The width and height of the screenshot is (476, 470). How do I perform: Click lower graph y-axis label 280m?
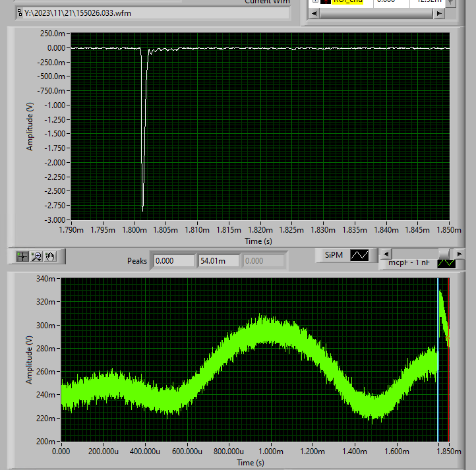coord(46,348)
